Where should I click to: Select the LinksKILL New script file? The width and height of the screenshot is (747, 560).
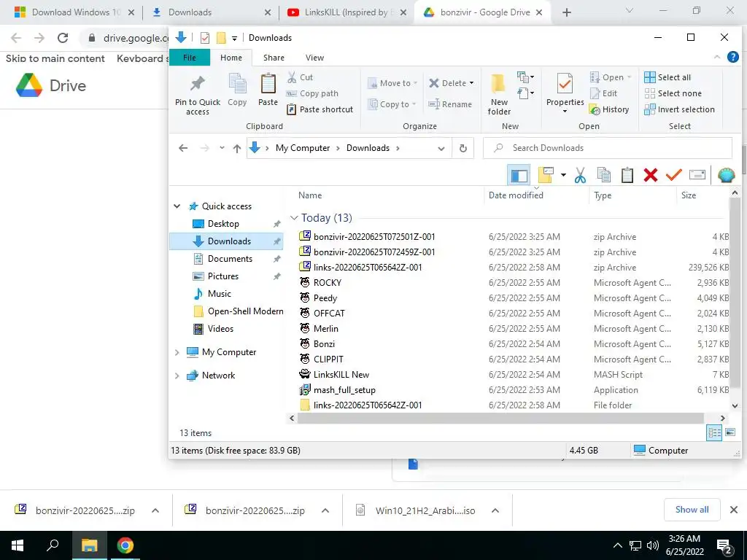tap(341, 375)
